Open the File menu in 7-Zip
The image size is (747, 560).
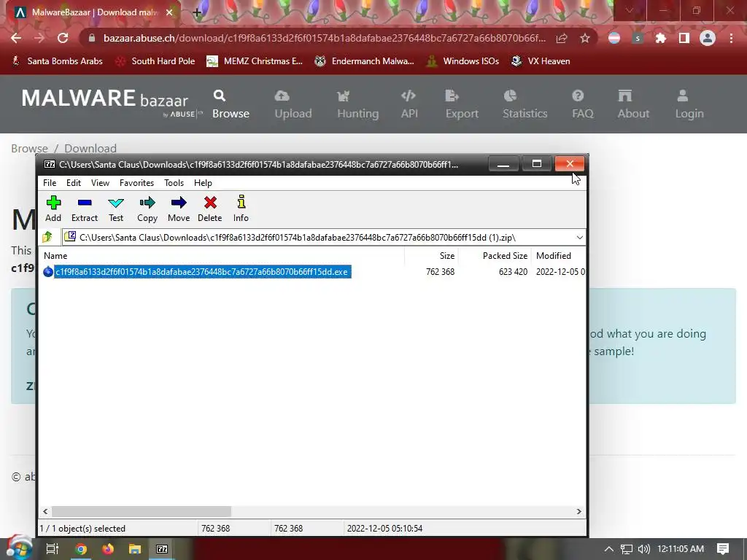click(50, 183)
